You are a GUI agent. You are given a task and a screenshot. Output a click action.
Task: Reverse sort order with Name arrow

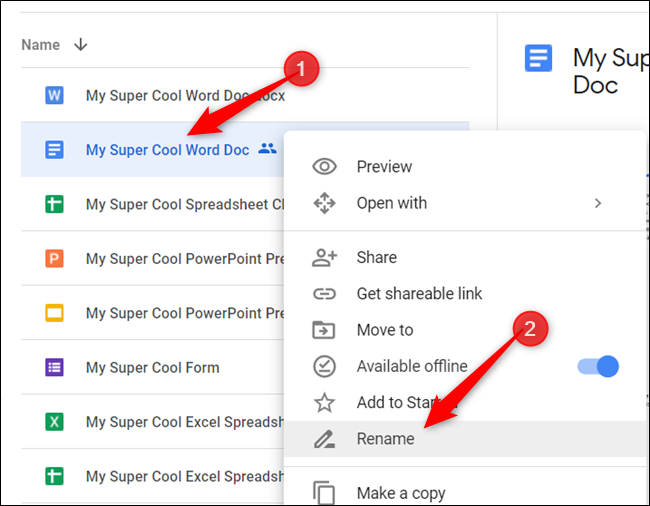click(x=81, y=45)
